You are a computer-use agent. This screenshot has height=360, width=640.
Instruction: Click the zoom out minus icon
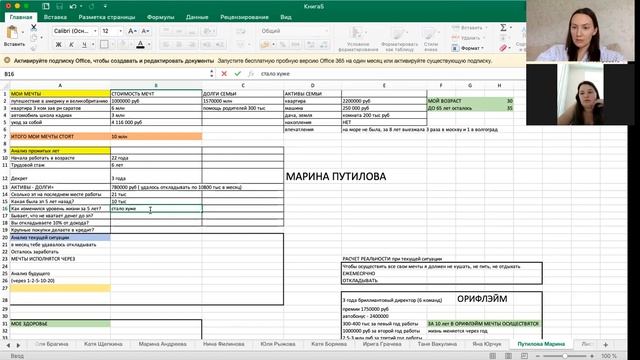[x=538, y=356]
